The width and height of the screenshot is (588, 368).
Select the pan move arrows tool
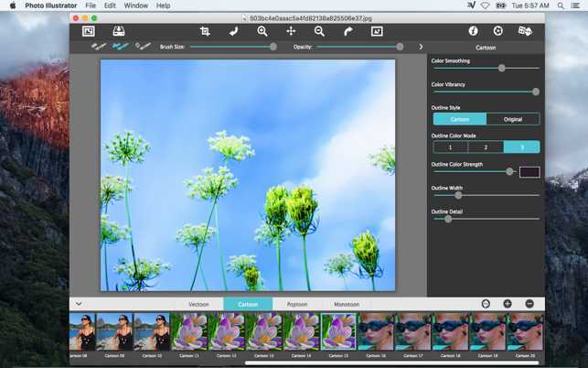click(291, 31)
